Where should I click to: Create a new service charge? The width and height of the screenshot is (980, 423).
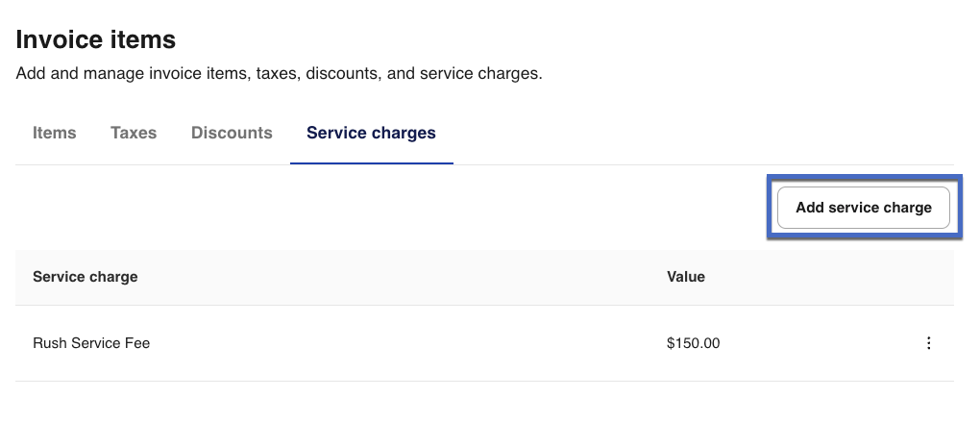(x=863, y=208)
